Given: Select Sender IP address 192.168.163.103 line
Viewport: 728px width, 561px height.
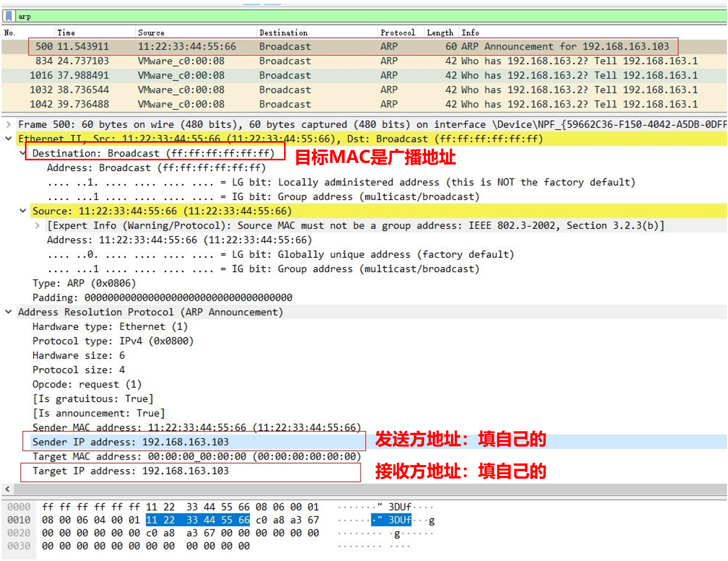Looking at the screenshot, I should (x=130, y=442).
